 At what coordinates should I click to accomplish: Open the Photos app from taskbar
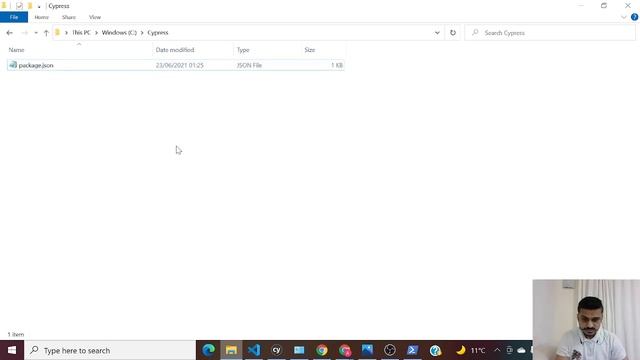(x=367, y=350)
